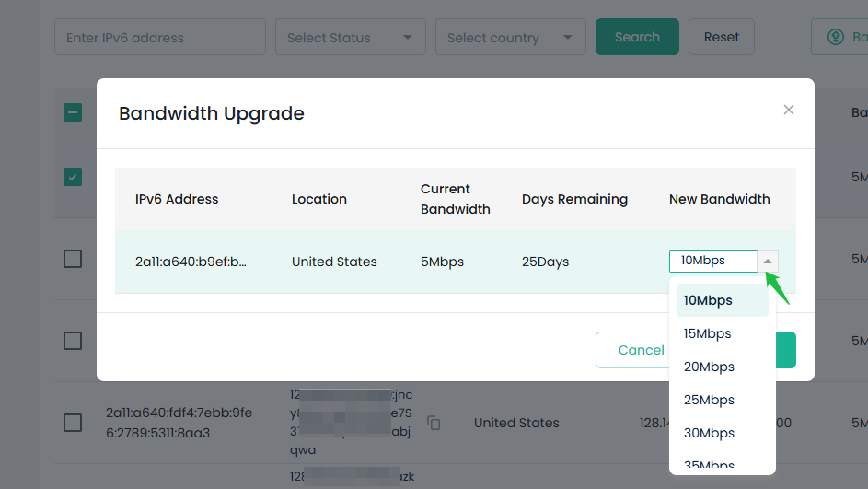The height and width of the screenshot is (489, 868).
Task: Choose 30Mbps from the bandwidth list
Action: (x=722, y=433)
